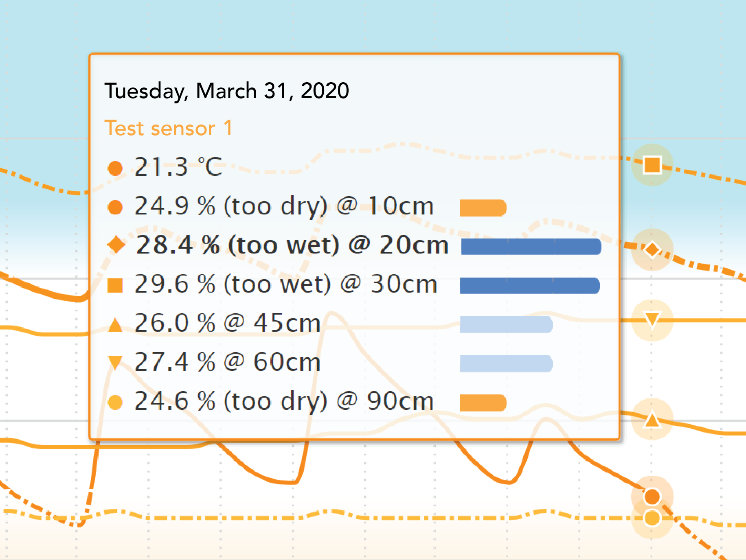This screenshot has width=746, height=560.
Task: Click the down-triangle icon beside the 60cm reading
Action: click(115, 362)
